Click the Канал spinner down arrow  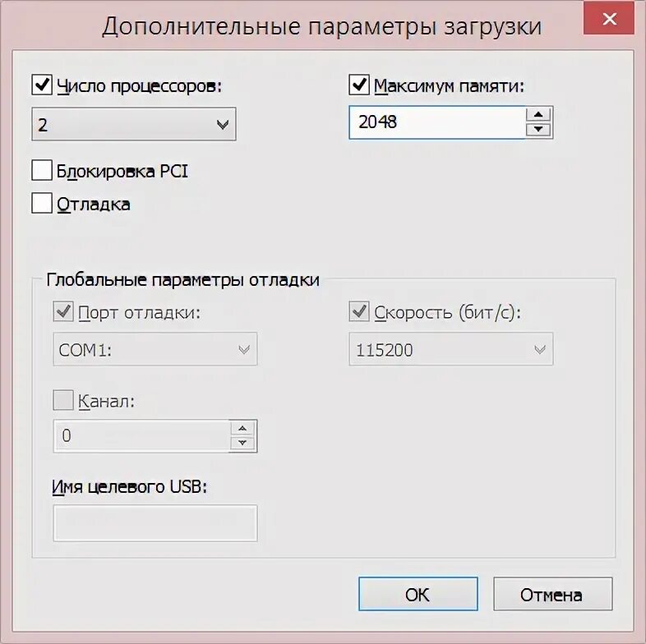(x=242, y=444)
